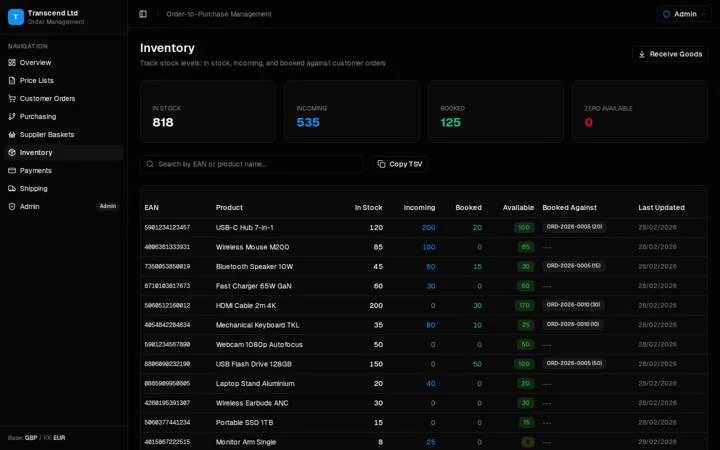Image resolution: width=720 pixels, height=450 pixels.
Task: Click the download icon in Receive Goods
Action: click(642, 54)
